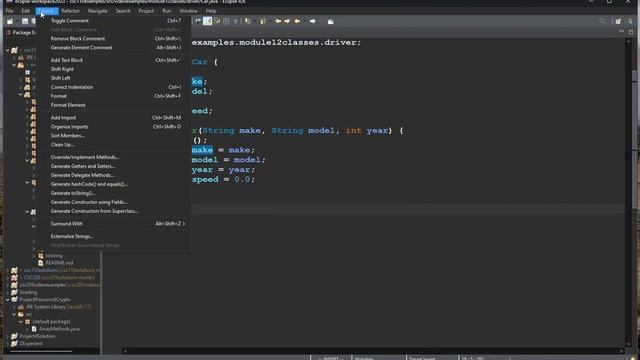
Task: Click the src folder icon
Action: (21, 314)
